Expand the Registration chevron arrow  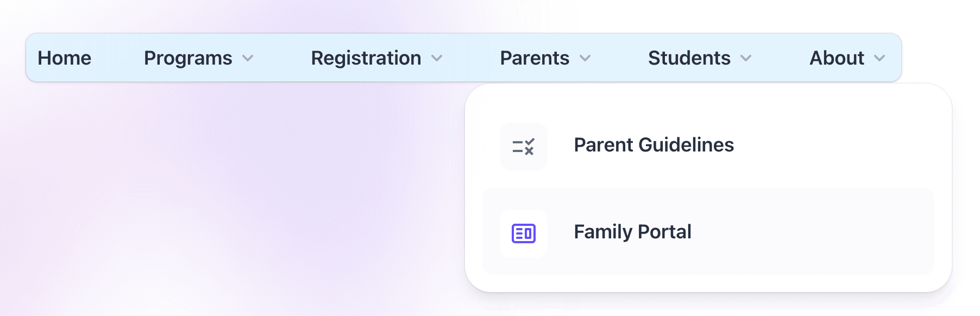[437, 58]
